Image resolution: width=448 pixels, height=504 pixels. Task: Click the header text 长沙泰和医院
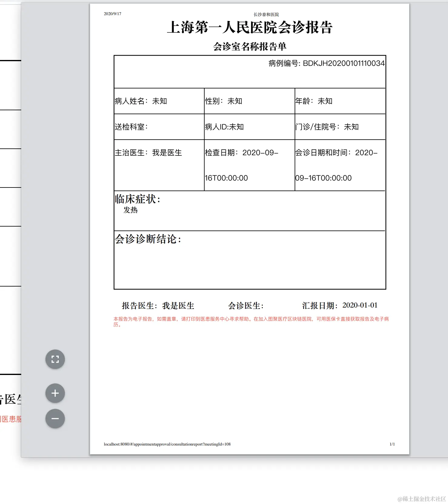click(266, 15)
